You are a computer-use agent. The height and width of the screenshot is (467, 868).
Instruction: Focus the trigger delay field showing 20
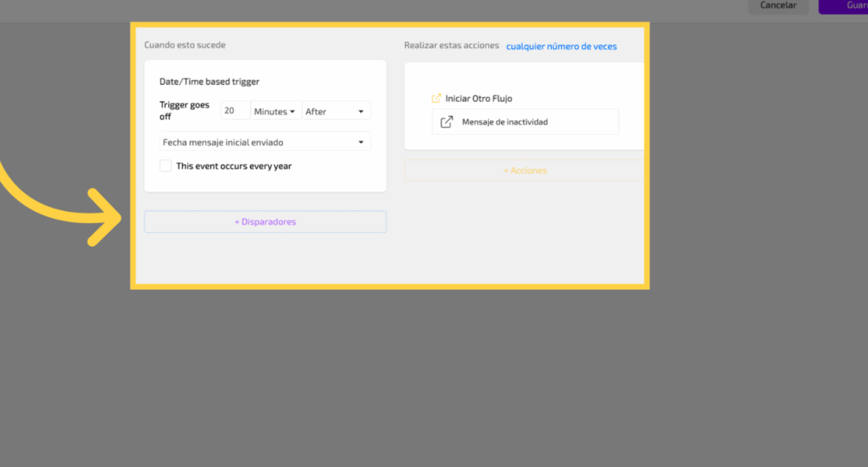click(x=235, y=111)
